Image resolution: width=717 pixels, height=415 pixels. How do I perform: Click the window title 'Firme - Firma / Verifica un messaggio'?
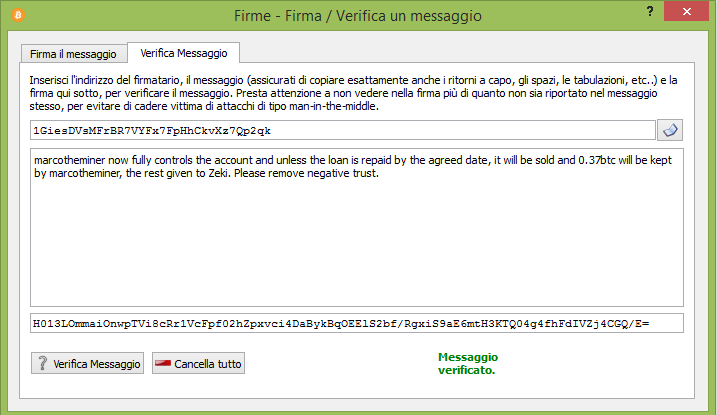click(358, 16)
